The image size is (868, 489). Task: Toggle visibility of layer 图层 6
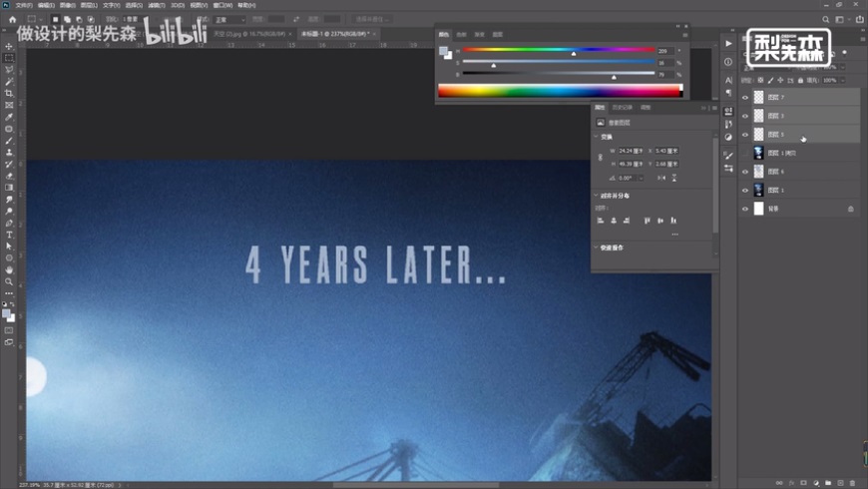(x=745, y=172)
